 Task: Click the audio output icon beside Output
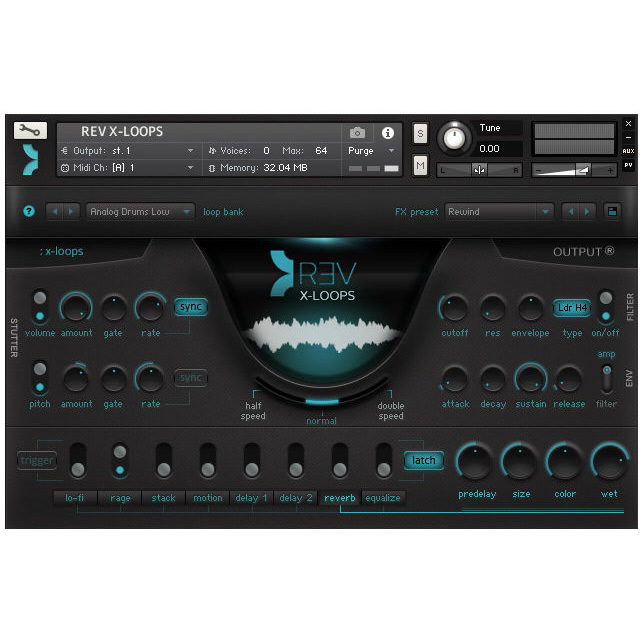point(64,150)
